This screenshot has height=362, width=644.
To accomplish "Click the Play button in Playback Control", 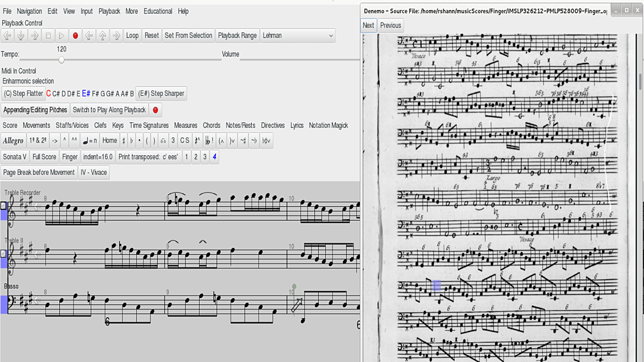I will 61,36.
